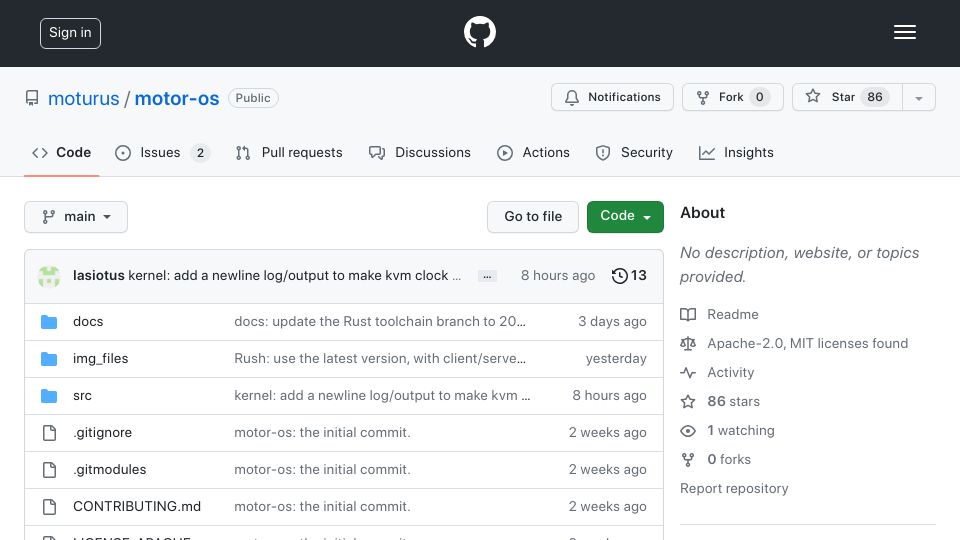Open the .gitmodules file

click(x=110, y=470)
